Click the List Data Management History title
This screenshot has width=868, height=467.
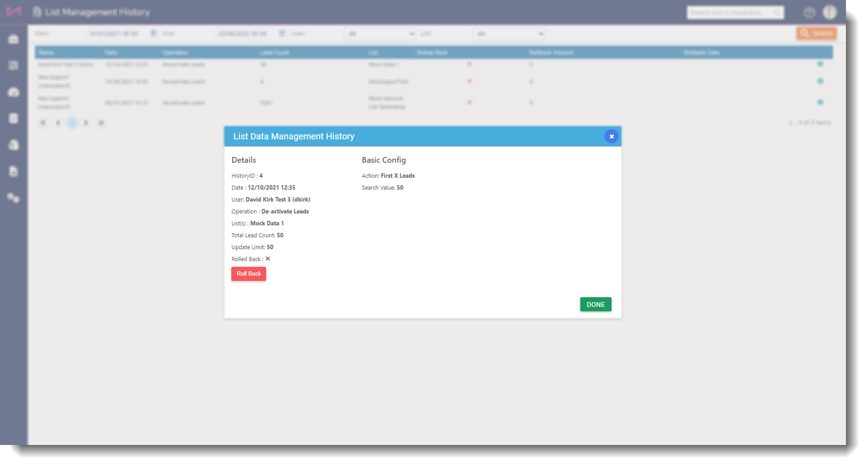(294, 136)
